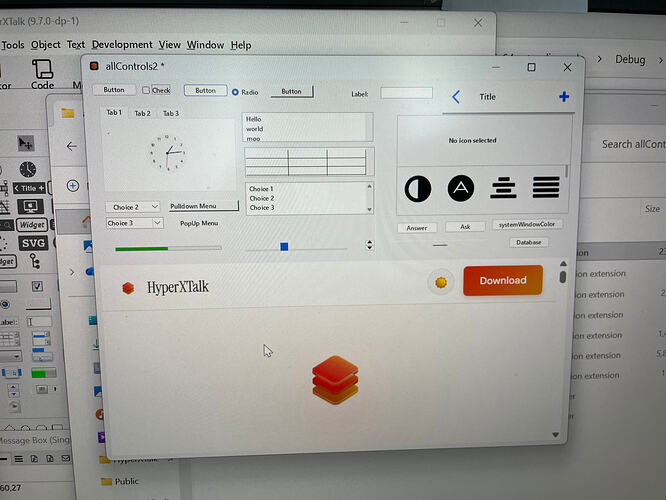Choose the Widget object in Tools palette
Image resolution: width=666 pixels, height=500 pixels.
point(32,224)
